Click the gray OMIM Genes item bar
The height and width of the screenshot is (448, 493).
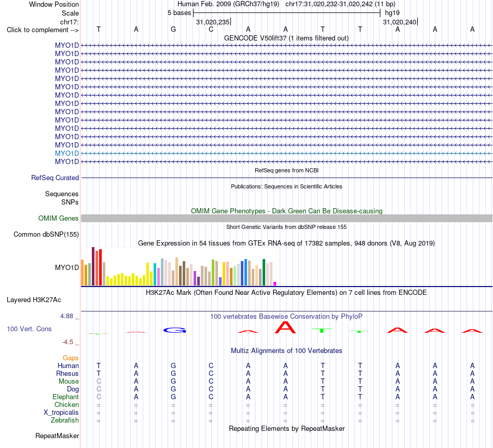click(286, 219)
